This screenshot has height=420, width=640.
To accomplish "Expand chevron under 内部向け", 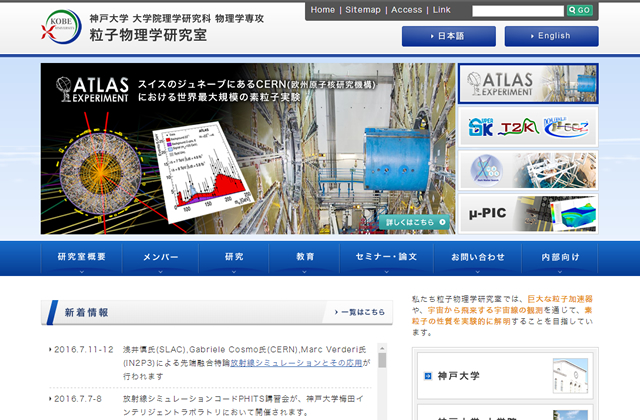I will [x=560, y=272].
